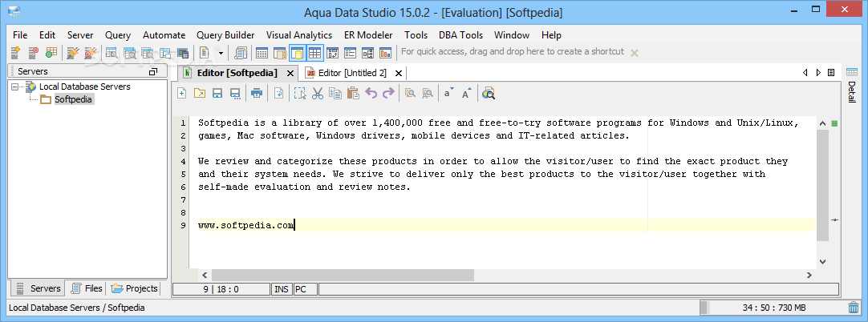The height and width of the screenshot is (322, 868).
Task: Click the Print icon in editor toolbar
Action: coord(256,94)
